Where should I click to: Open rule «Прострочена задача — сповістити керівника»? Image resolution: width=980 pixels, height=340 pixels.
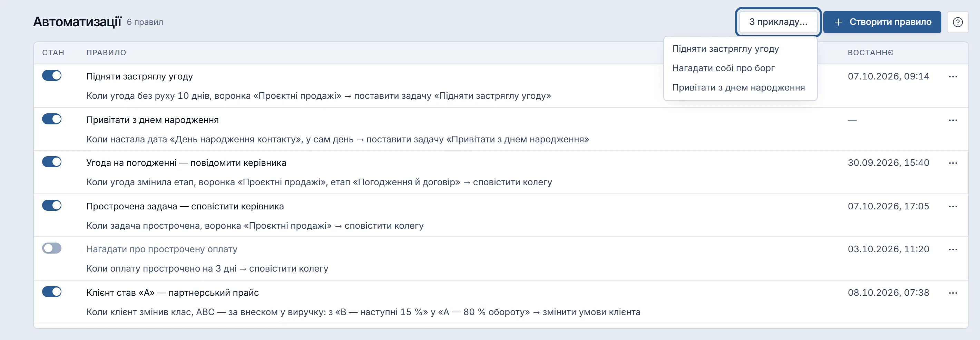click(x=185, y=206)
